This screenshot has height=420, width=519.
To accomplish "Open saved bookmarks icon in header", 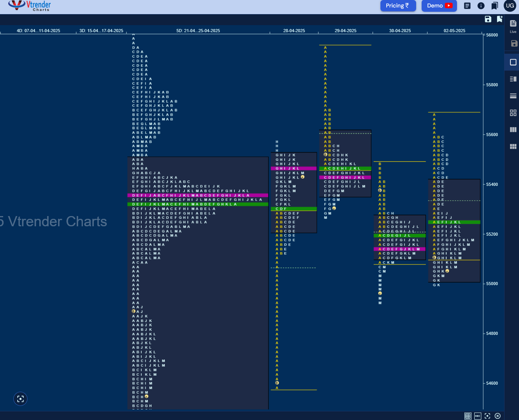I will click(x=495, y=5).
